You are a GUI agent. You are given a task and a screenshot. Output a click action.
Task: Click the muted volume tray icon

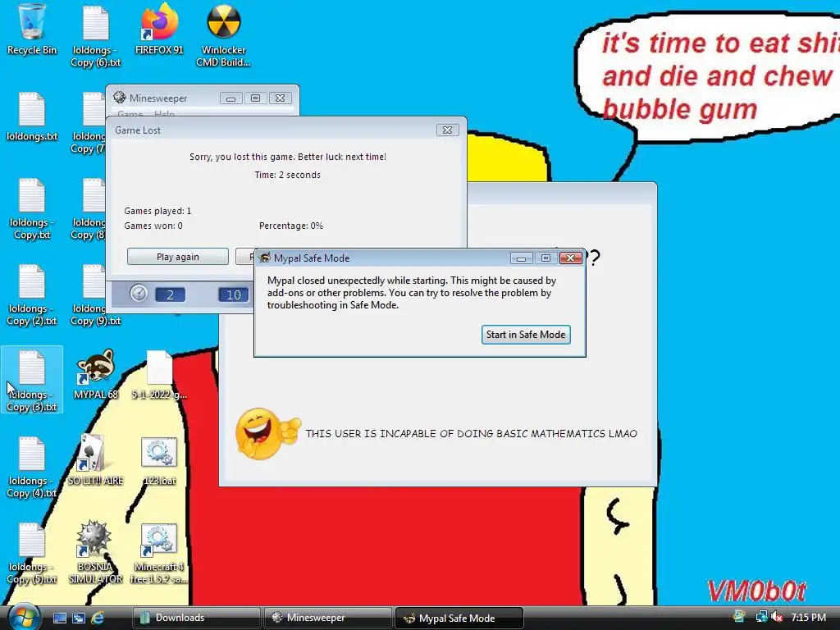click(x=777, y=617)
